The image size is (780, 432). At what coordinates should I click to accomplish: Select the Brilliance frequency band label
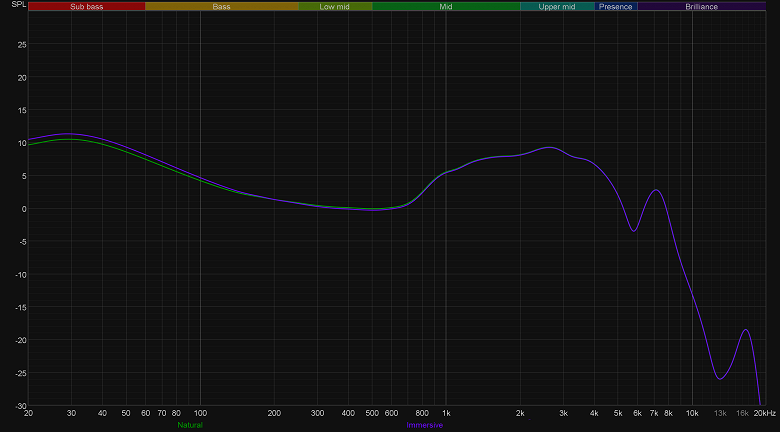coord(701,6)
